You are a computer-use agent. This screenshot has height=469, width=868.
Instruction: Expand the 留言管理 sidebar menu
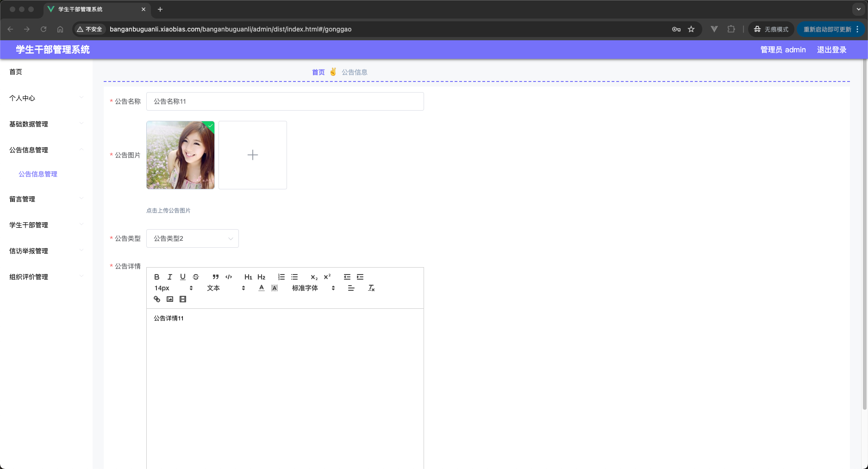46,199
